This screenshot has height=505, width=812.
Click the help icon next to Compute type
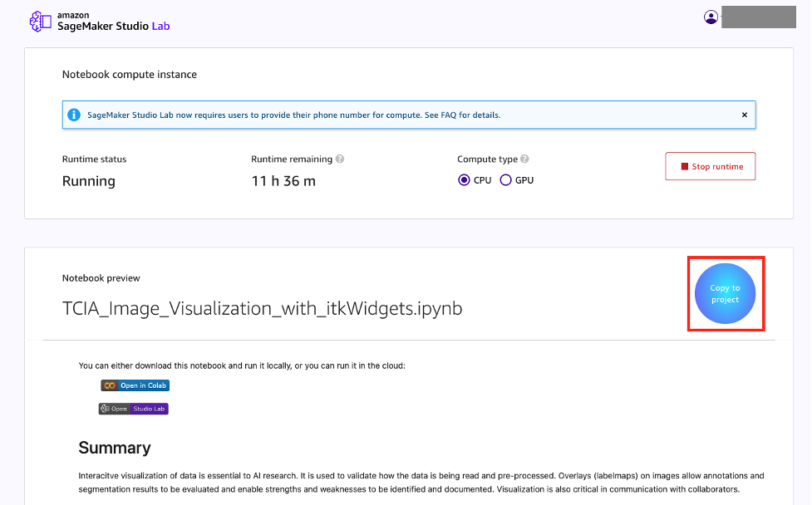(524, 159)
